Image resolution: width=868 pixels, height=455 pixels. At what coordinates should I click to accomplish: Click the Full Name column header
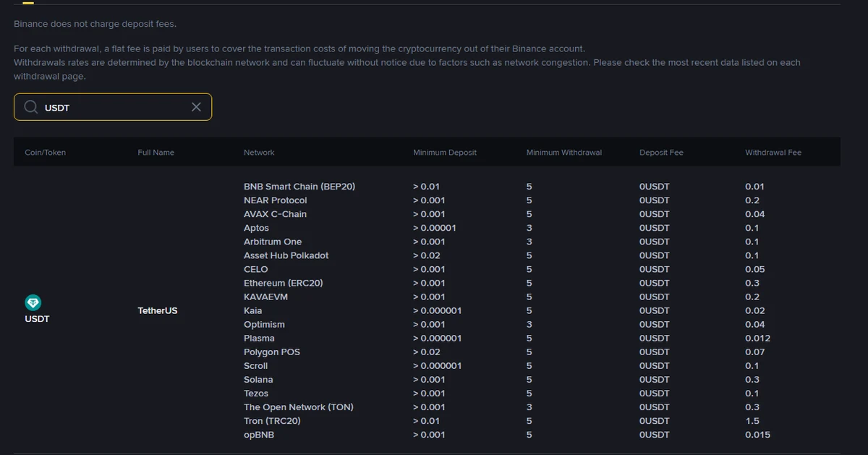[156, 153]
